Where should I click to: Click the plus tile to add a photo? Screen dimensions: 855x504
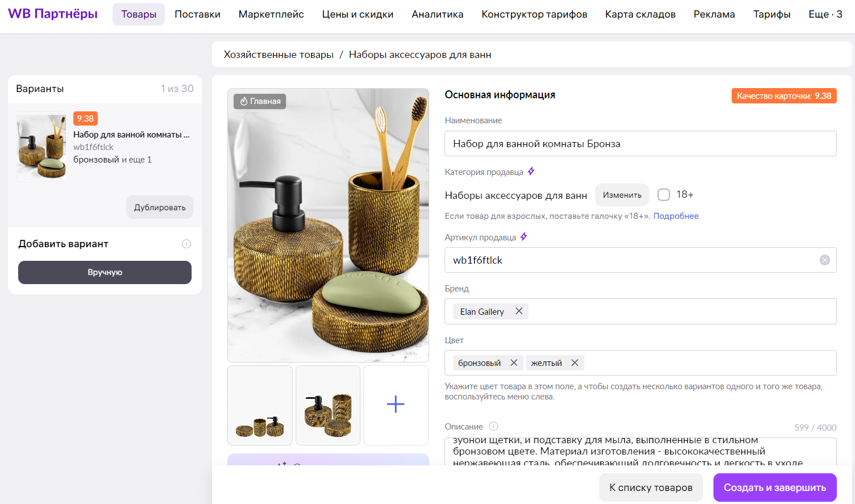tap(395, 404)
